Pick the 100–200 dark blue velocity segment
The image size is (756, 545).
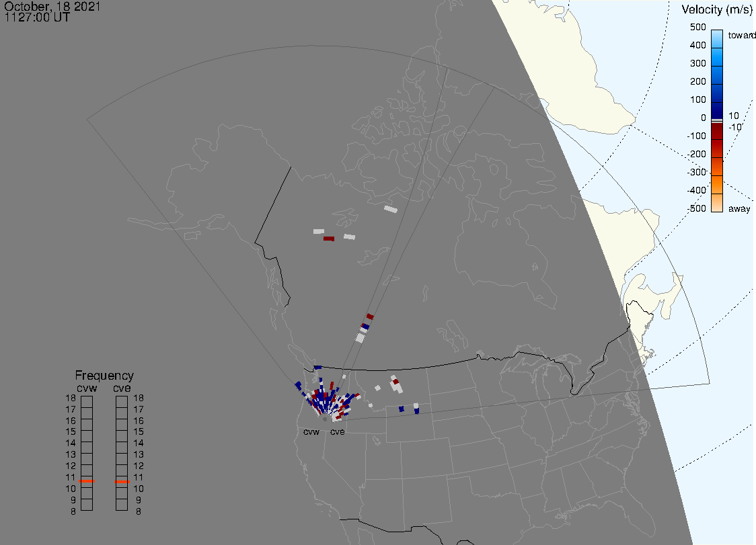click(717, 92)
